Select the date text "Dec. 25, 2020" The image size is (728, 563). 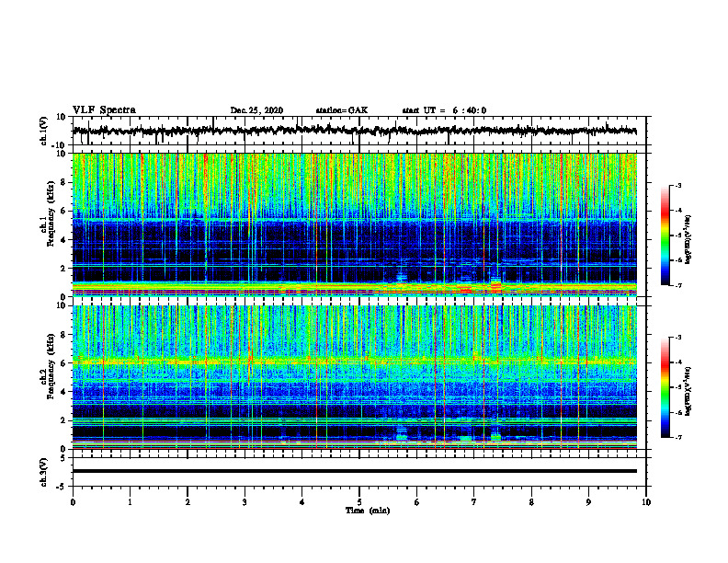256,110
